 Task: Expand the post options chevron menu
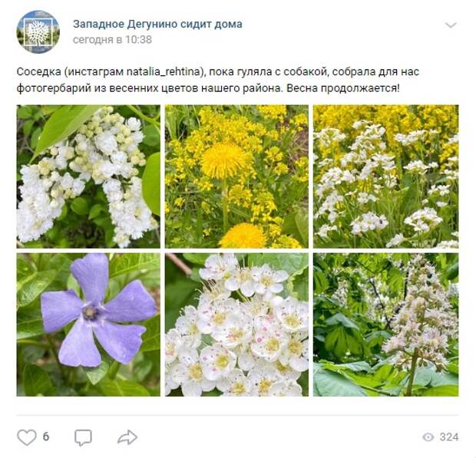tap(451, 25)
